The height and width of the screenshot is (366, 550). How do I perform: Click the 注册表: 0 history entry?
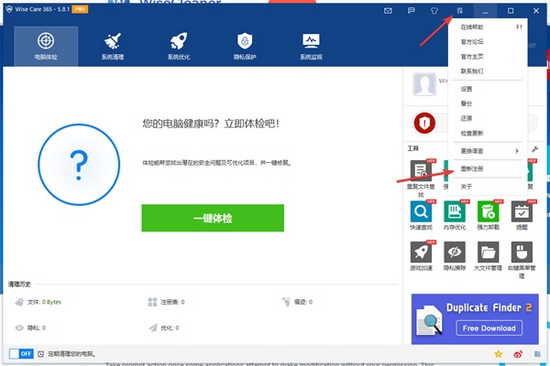166,302
